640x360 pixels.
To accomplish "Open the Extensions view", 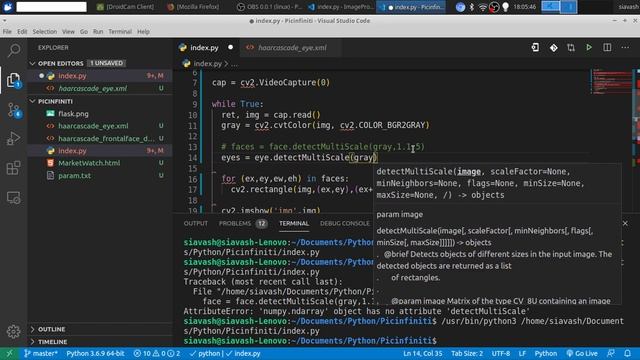I will 13,168.
